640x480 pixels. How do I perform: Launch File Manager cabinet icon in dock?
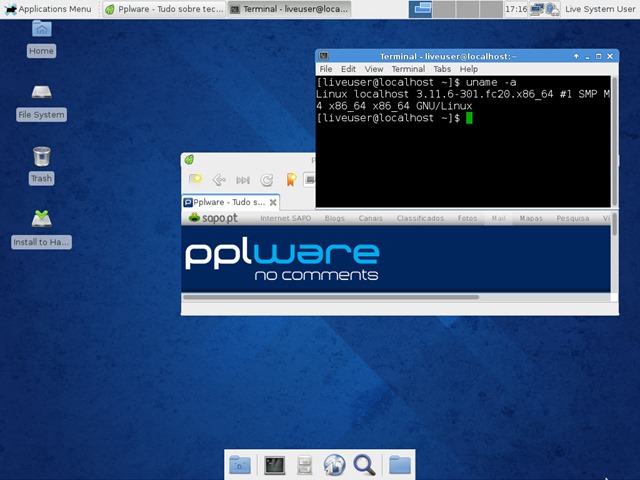(x=304, y=464)
